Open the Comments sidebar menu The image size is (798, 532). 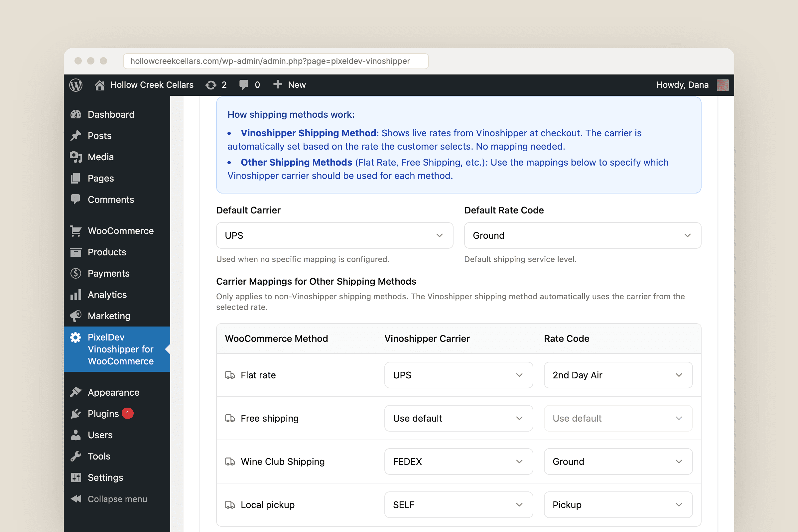[117, 199]
